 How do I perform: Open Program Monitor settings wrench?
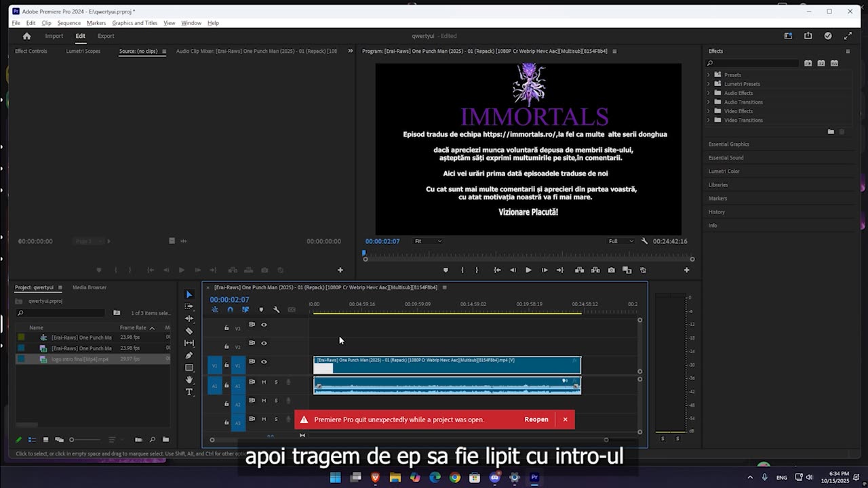(645, 241)
